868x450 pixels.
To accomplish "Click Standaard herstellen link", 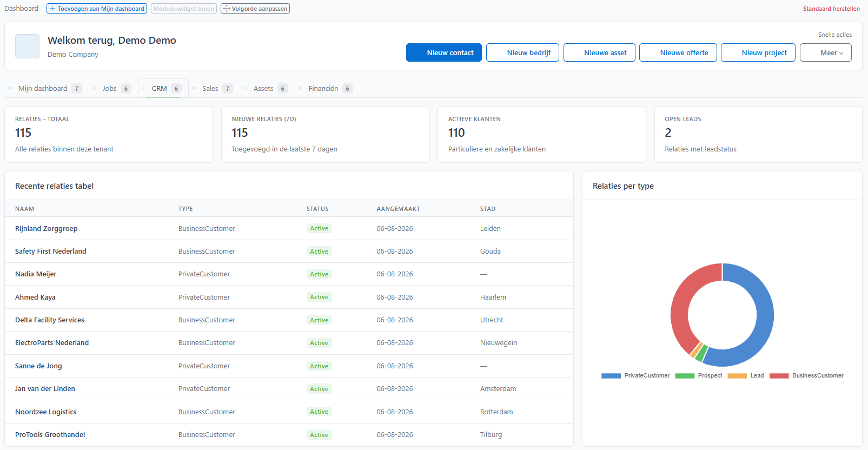I will click(831, 9).
